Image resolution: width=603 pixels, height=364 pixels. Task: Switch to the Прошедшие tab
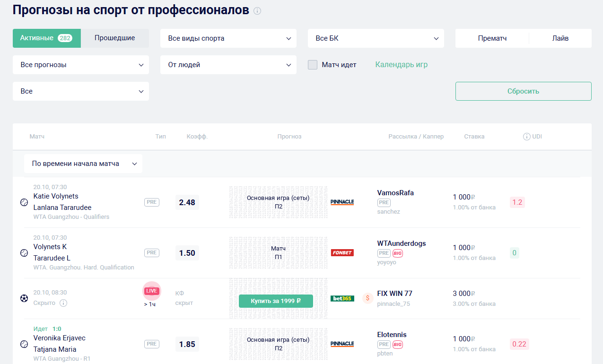[x=115, y=38]
